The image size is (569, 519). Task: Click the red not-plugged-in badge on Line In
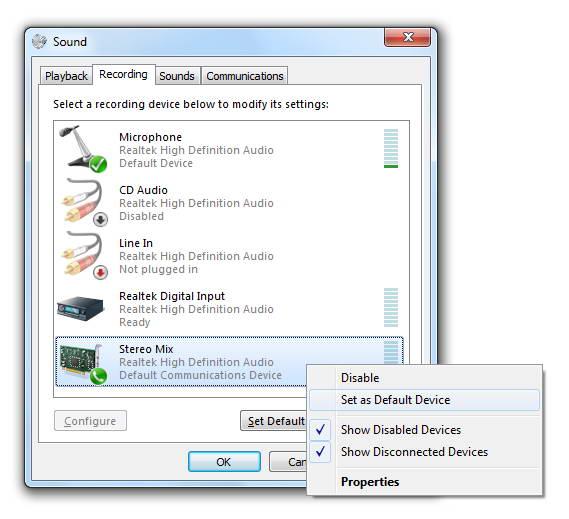[x=101, y=272]
